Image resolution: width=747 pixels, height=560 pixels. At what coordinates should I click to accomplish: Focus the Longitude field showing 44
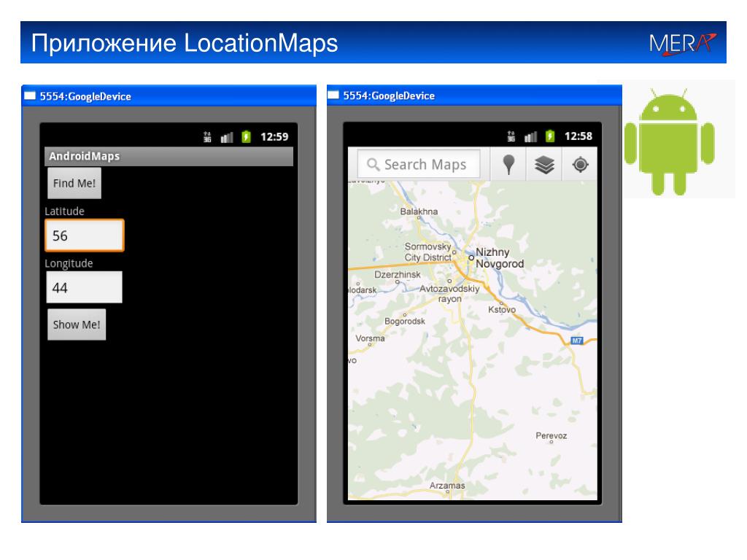(85, 287)
